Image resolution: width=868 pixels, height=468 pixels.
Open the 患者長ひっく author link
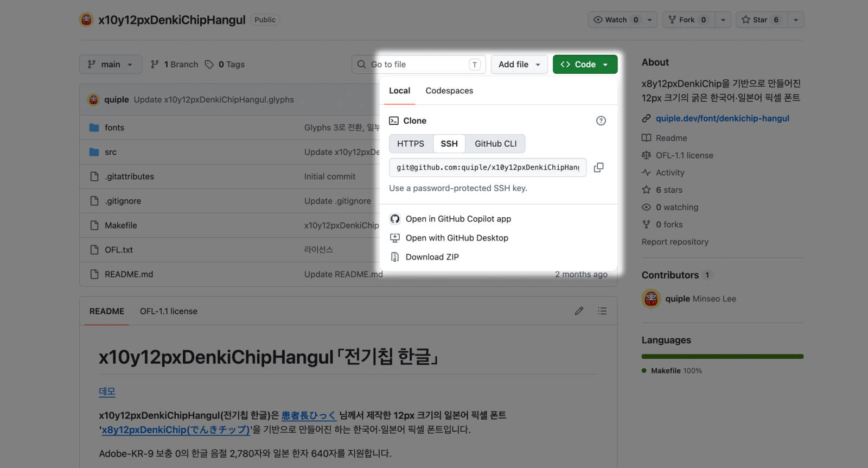[309, 415]
